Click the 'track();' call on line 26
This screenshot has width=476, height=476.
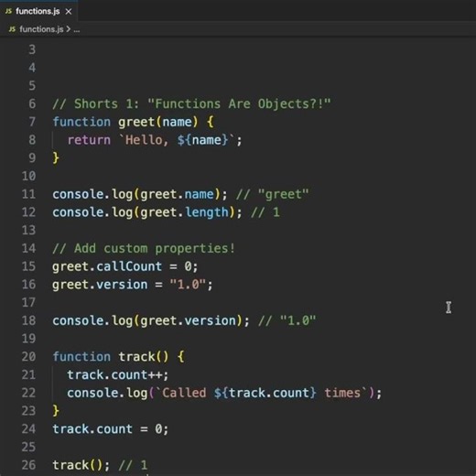(x=81, y=465)
